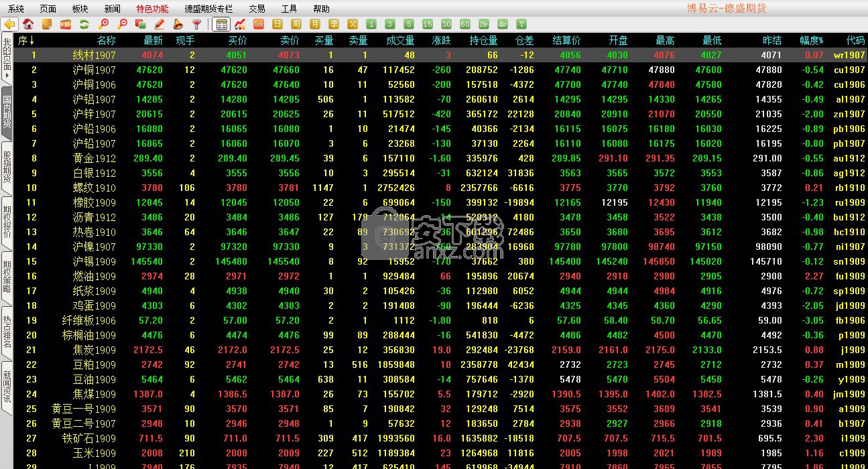Open the 系统 menu

pyautogui.click(x=16, y=9)
